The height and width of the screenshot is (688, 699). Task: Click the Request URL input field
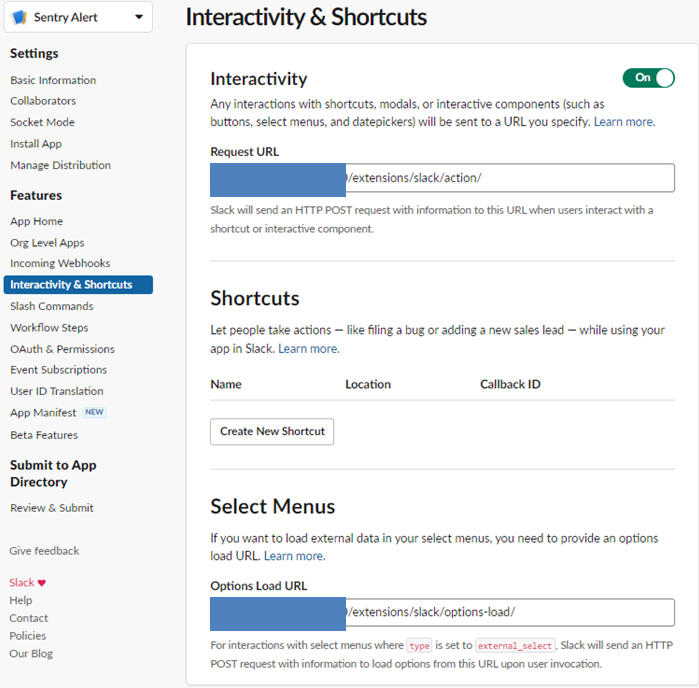point(442,178)
